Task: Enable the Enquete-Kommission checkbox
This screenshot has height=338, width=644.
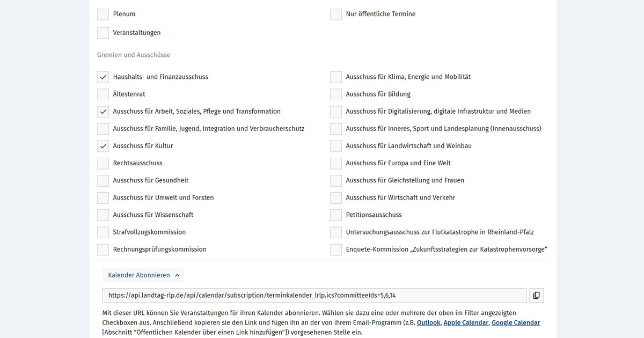Action: (x=335, y=249)
